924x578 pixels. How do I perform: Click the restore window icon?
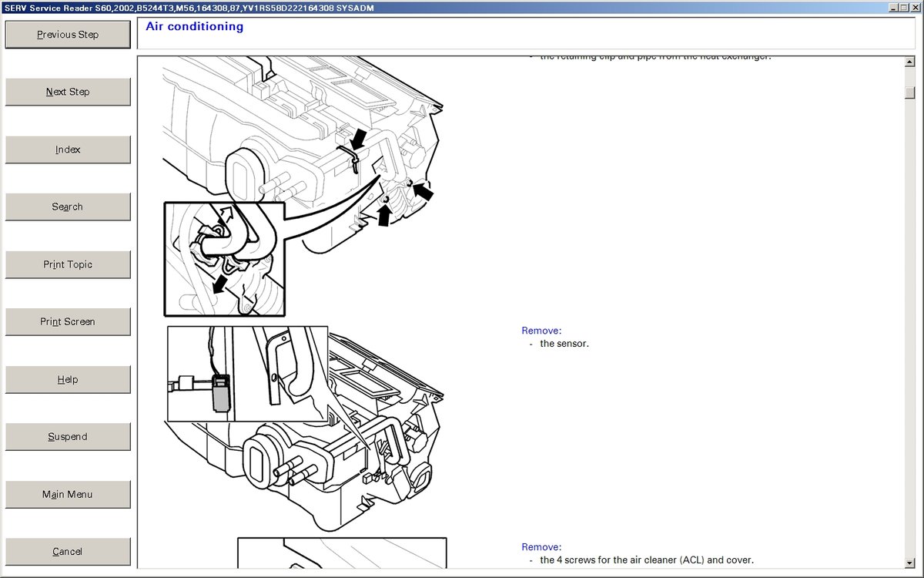pyautogui.click(x=903, y=8)
